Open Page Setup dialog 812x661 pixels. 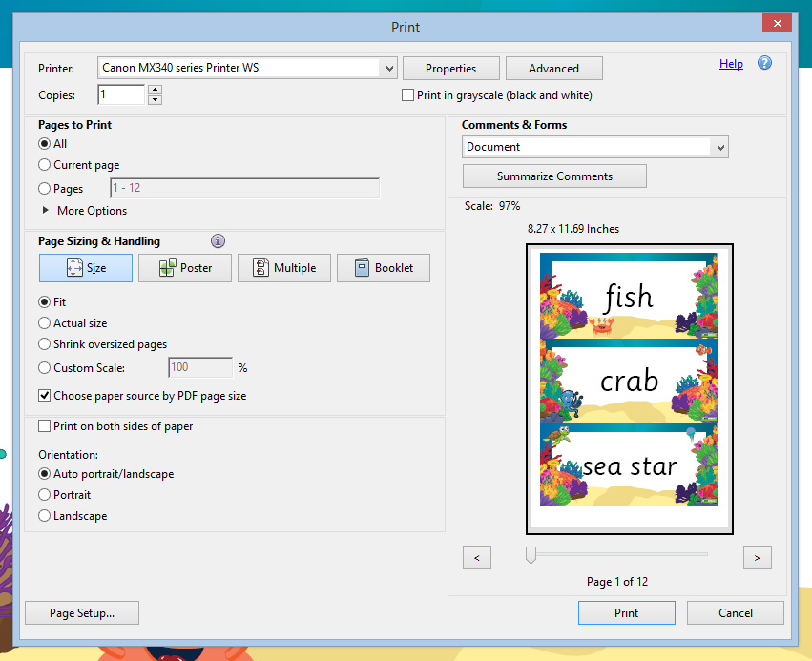(x=82, y=613)
